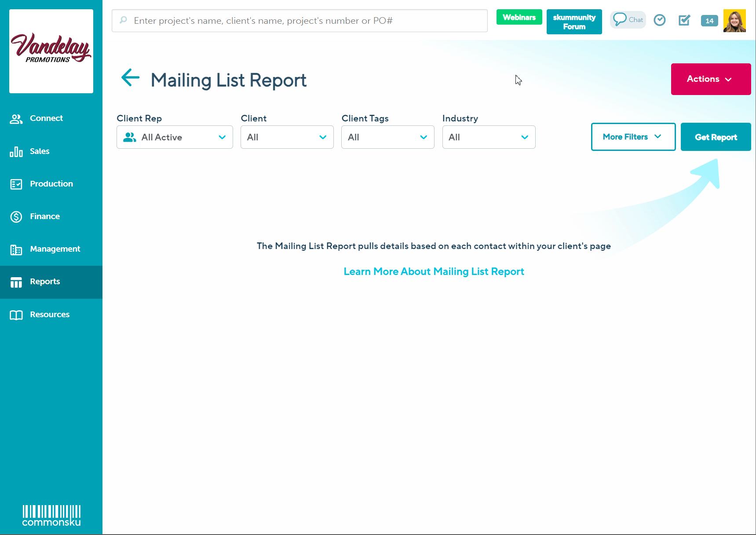The width and height of the screenshot is (756, 535).
Task: Click the back arrow beside Mailing List Report
Action: (x=130, y=78)
